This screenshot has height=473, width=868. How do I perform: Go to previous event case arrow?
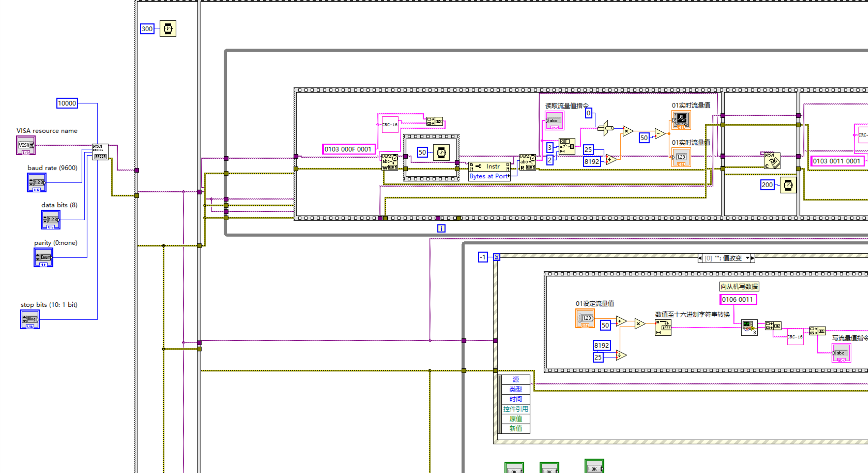click(x=700, y=258)
